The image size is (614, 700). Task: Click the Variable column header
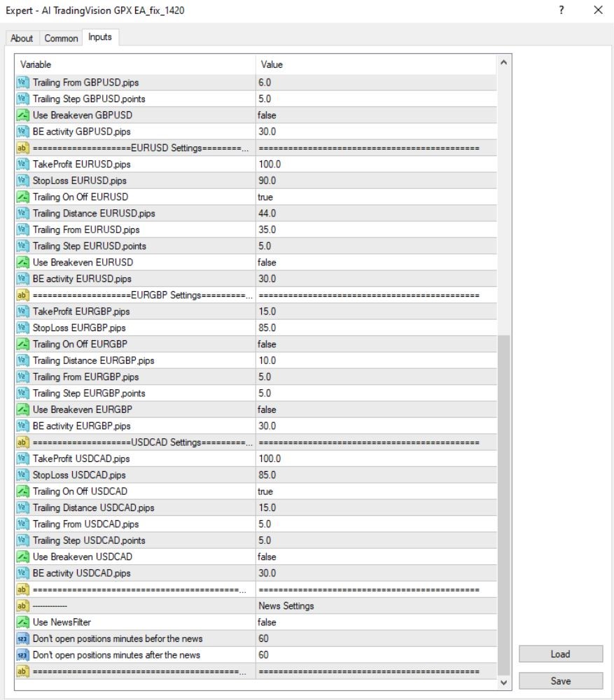click(x=135, y=64)
